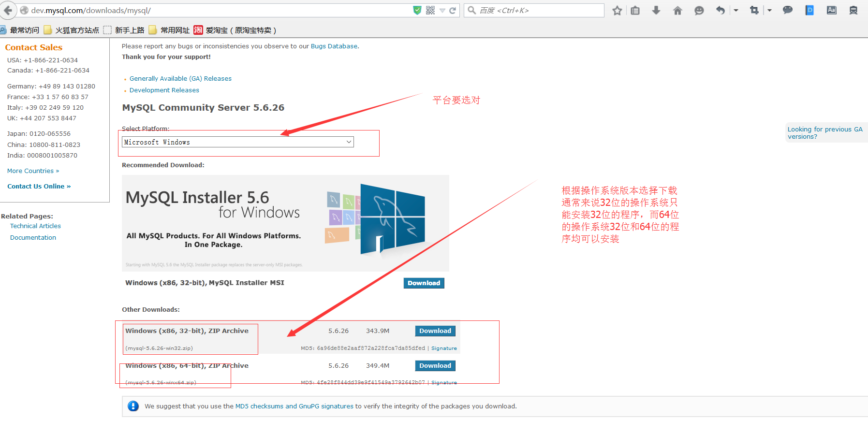Open Signature link for 32-bit ZIP
The height and width of the screenshot is (434, 868).
(444, 348)
